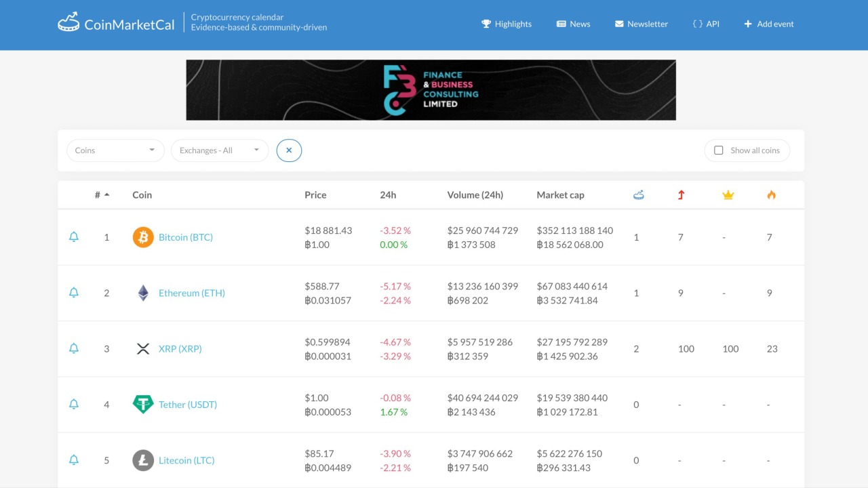Sort table by Market cap column
The image size is (868, 488).
pos(560,195)
